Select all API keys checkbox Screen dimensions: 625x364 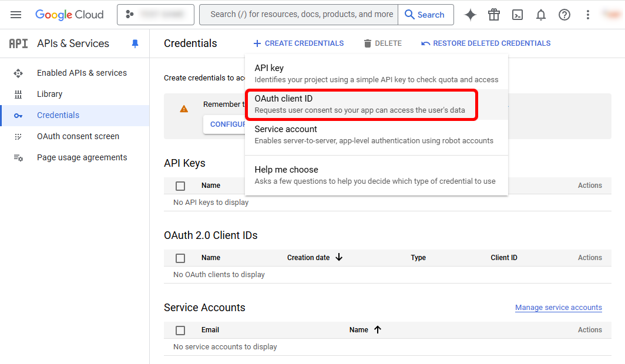180,186
